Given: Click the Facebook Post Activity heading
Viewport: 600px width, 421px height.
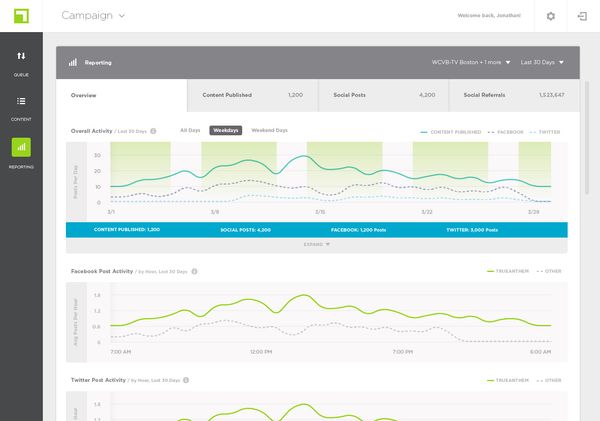Looking at the screenshot, I should [102, 271].
